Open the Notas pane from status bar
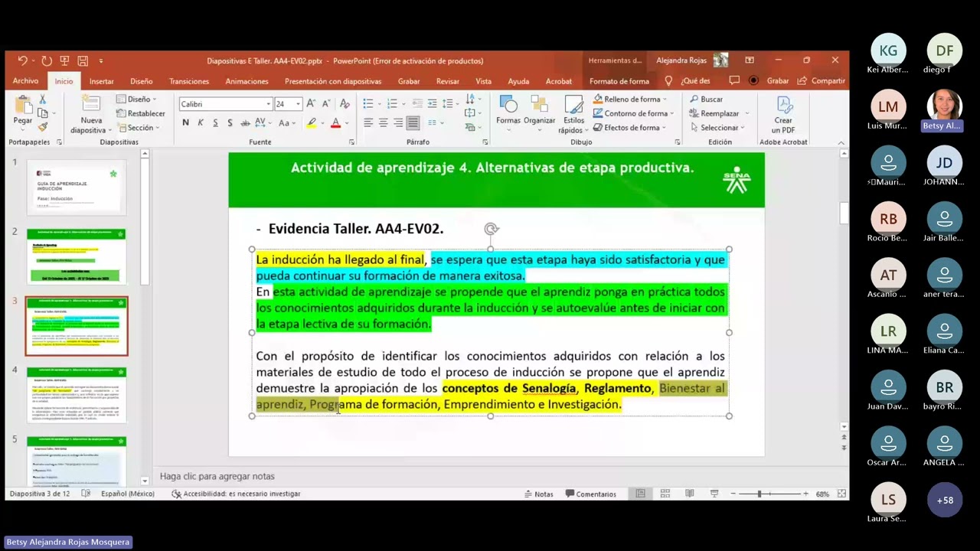Viewport: 980px width, 551px height. pos(537,494)
